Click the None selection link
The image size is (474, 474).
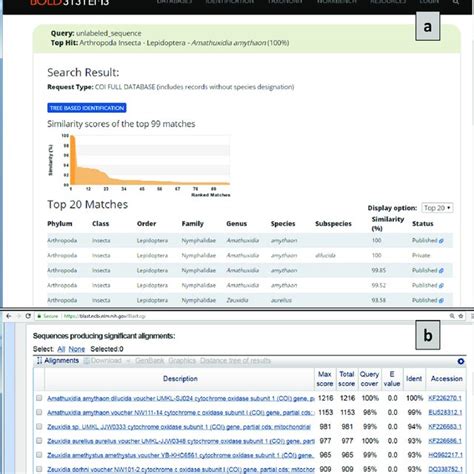77,349
